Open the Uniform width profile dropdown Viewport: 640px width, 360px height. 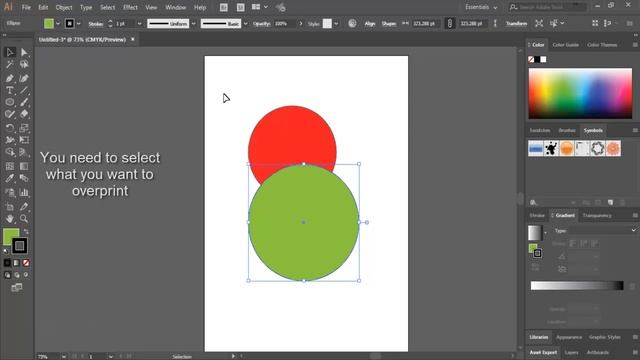click(x=193, y=24)
